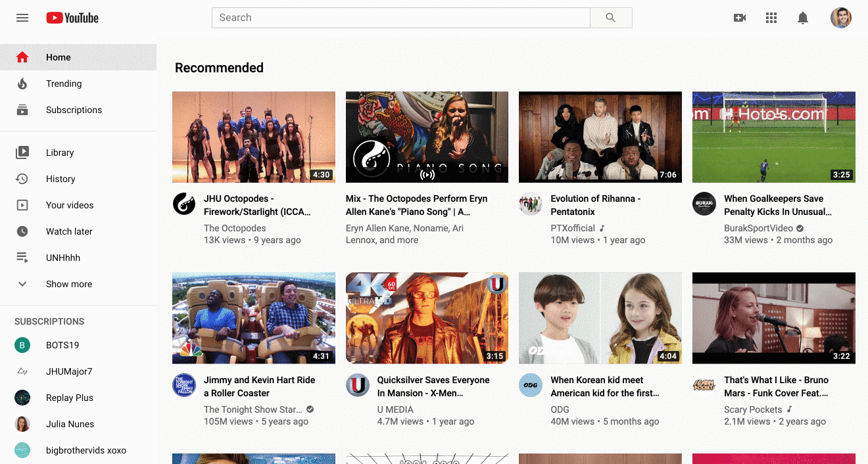
Task: Open the hamburger guide menu
Action: tap(22, 18)
